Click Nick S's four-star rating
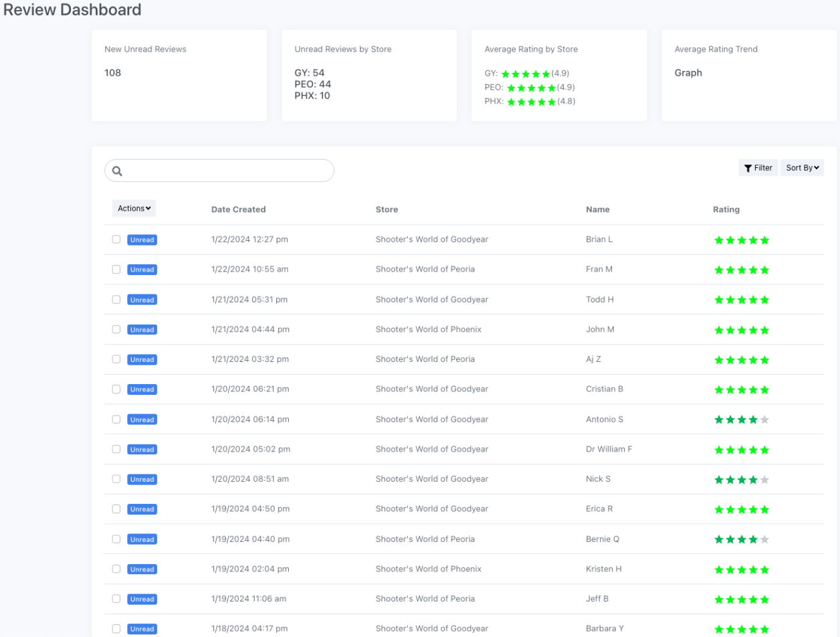840x637 pixels. tap(742, 480)
